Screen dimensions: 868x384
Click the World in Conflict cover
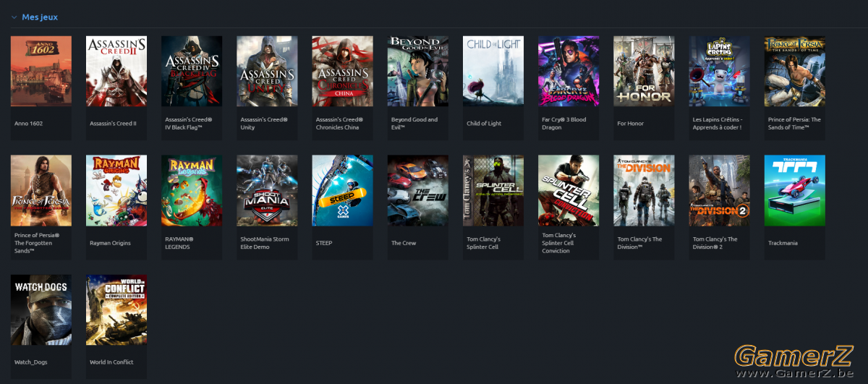[116, 310]
